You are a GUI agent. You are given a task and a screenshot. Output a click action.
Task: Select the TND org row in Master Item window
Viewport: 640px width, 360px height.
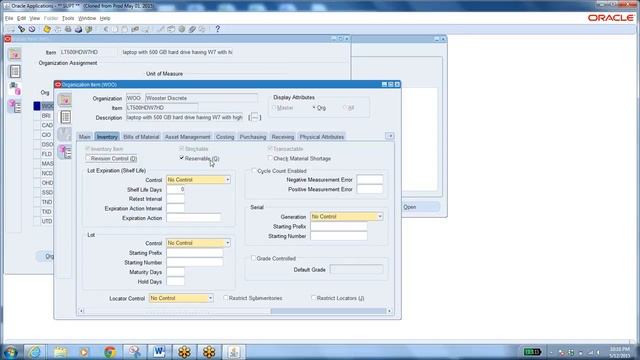(x=47, y=202)
